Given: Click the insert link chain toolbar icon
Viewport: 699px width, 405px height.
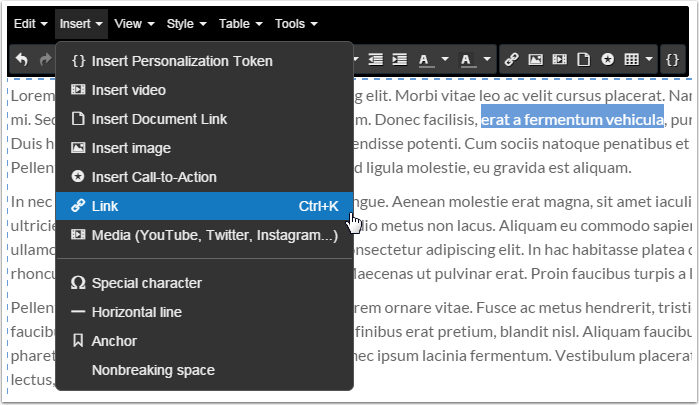Looking at the screenshot, I should 511,59.
